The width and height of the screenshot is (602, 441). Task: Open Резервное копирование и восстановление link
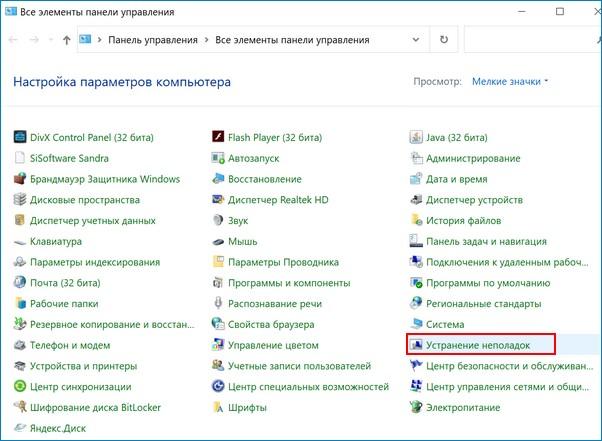112,324
